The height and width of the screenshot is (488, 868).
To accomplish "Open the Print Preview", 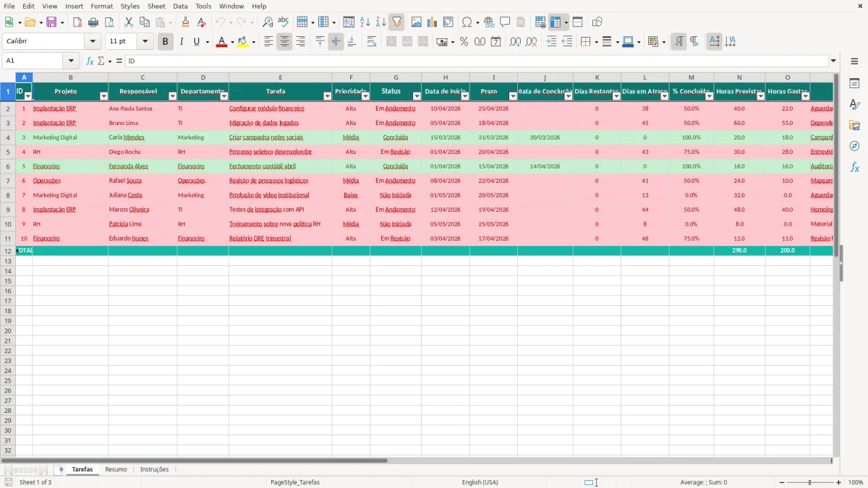I will [109, 22].
